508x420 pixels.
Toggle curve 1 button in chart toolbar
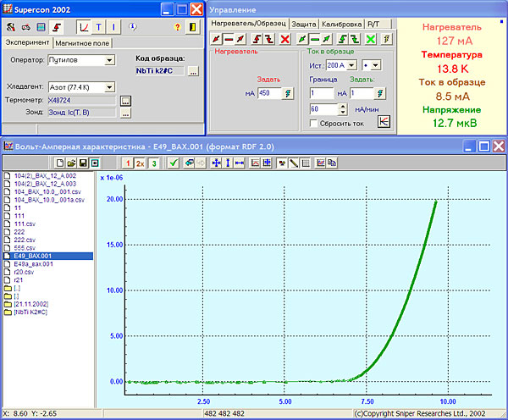click(128, 163)
